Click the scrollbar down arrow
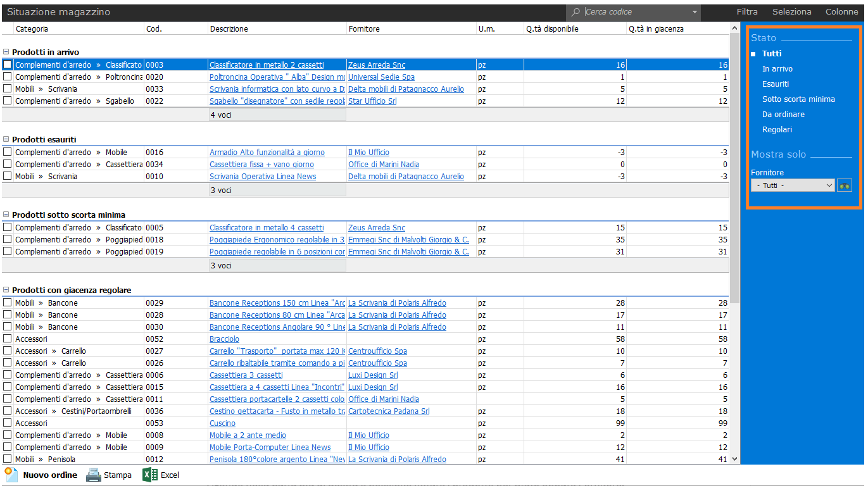 (734, 459)
